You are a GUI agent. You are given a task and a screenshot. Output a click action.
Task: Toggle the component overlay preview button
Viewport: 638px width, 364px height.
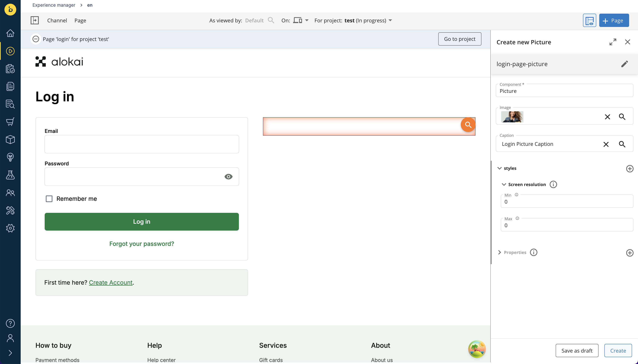coord(589,20)
